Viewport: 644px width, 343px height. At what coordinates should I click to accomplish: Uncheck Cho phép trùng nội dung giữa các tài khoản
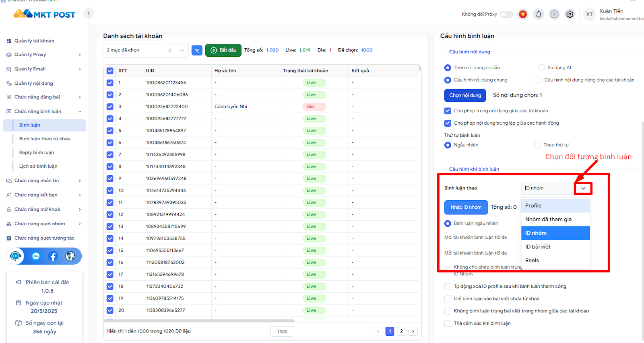(448, 111)
